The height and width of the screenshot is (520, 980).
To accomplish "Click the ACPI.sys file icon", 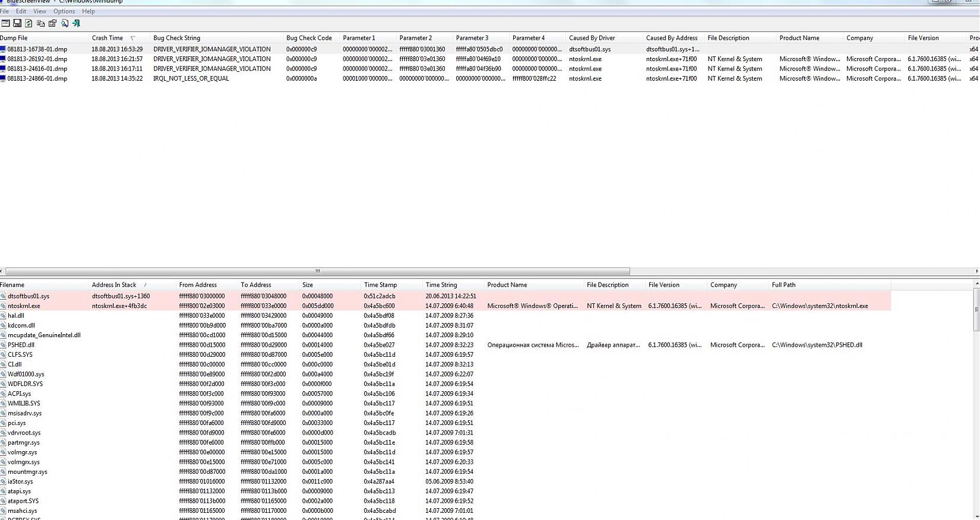I will point(3,394).
